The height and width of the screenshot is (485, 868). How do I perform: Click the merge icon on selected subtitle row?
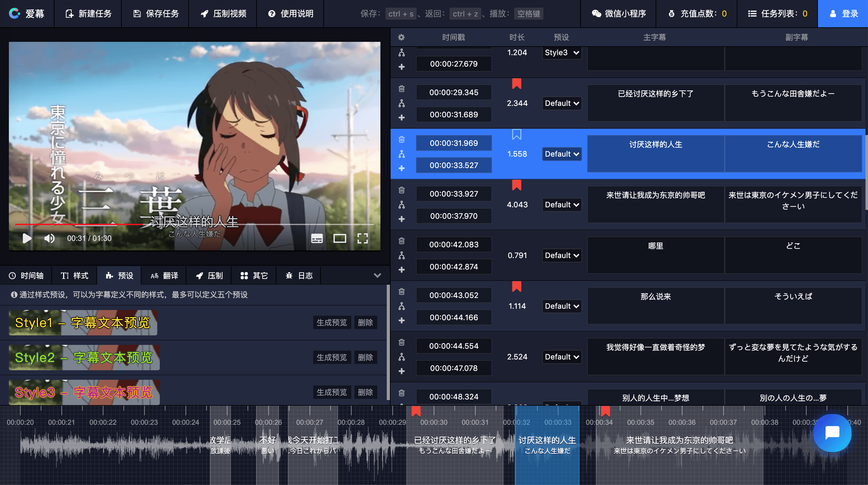click(402, 154)
